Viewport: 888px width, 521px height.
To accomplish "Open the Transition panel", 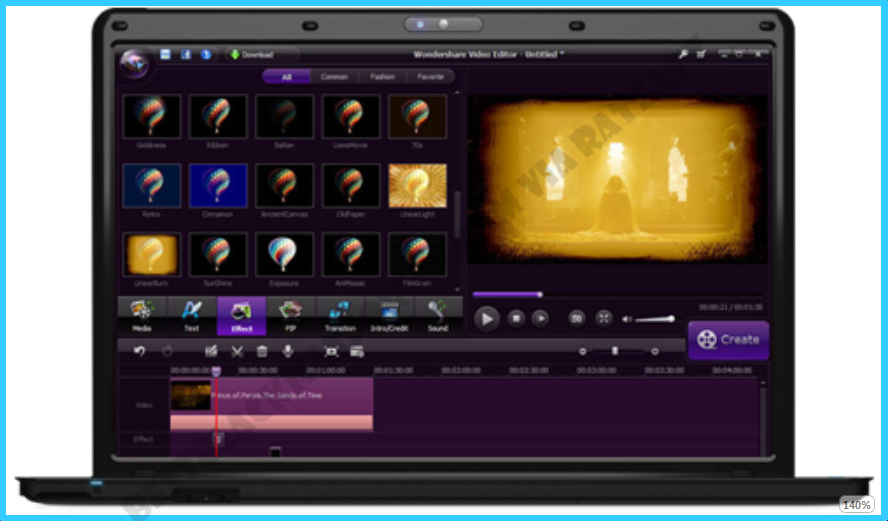I will click(x=340, y=315).
